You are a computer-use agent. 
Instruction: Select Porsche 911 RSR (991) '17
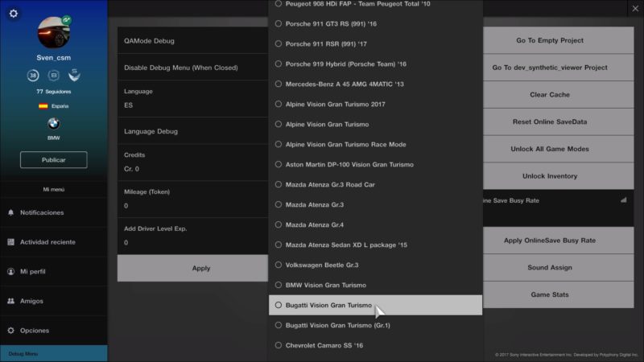pos(375,44)
